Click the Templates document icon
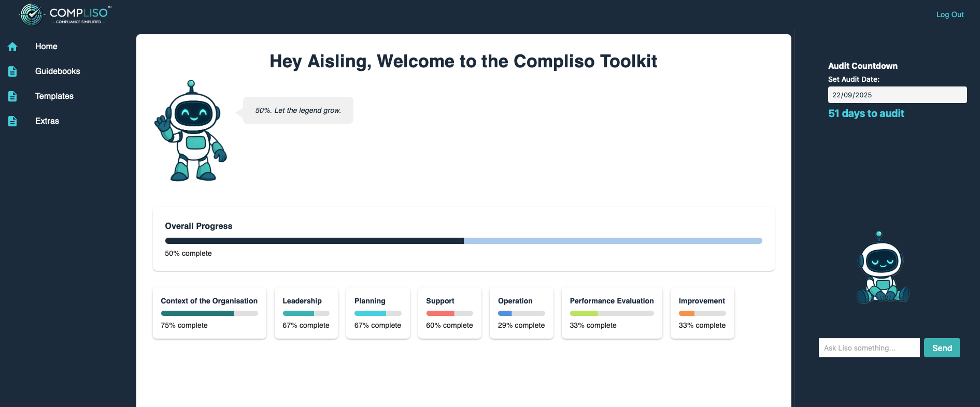The height and width of the screenshot is (407, 980). pos(12,96)
